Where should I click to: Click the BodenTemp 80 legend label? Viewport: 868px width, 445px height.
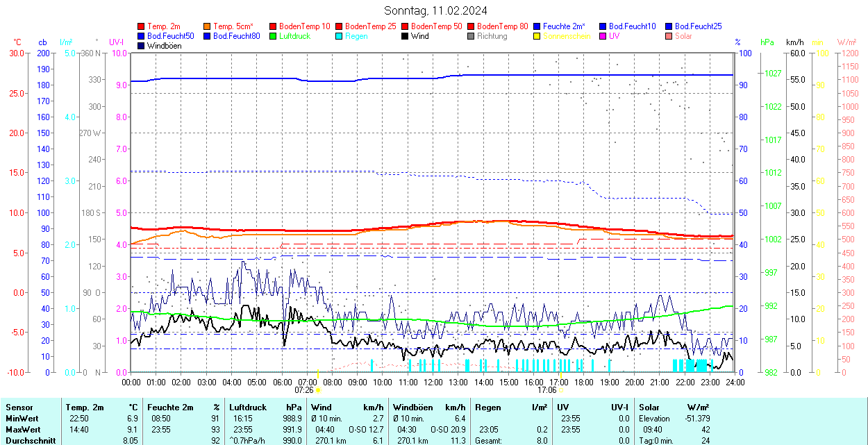click(502, 26)
